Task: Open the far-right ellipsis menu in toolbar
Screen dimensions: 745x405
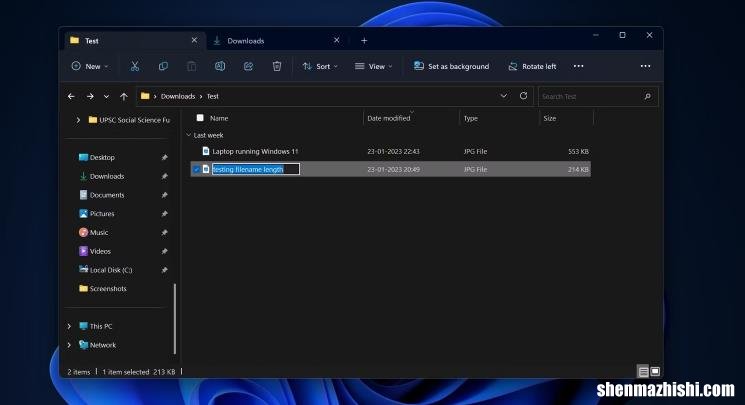Action: 645,66
